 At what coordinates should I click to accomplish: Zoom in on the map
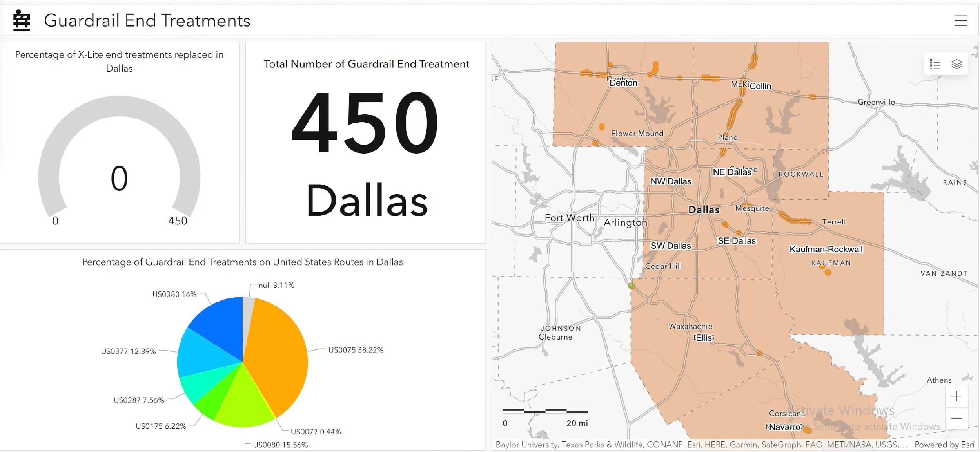(x=956, y=396)
